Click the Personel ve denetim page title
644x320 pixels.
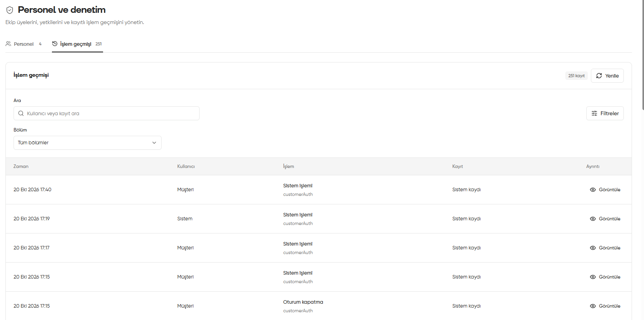click(x=62, y=10)
